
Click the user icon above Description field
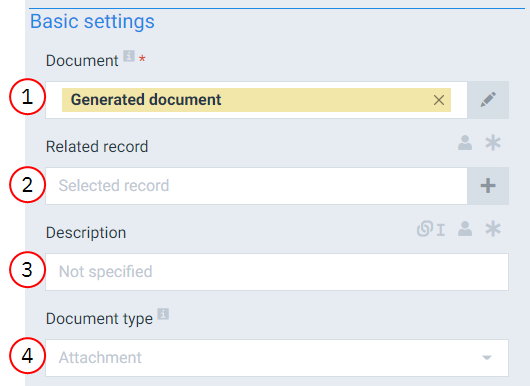465,229
